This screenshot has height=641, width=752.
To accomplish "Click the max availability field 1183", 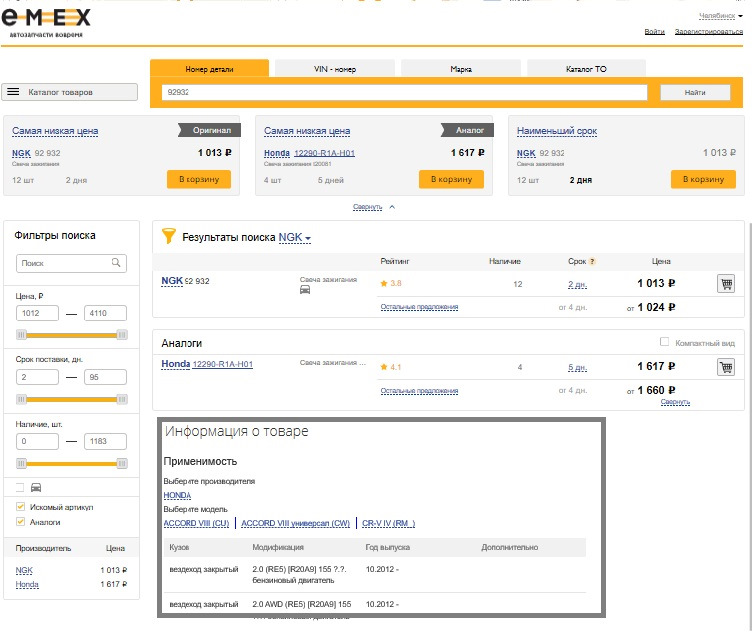I will pos(106,441).
